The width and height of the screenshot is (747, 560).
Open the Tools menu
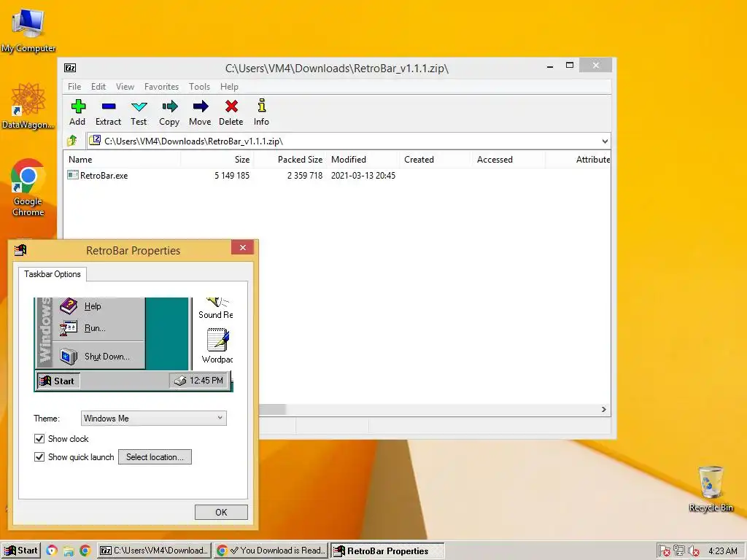(x=199, y=87)
